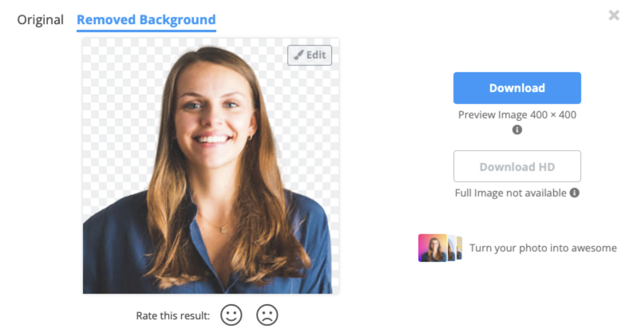Click the close X in the top right
The image size is (644, 334).
coord(614,15)
